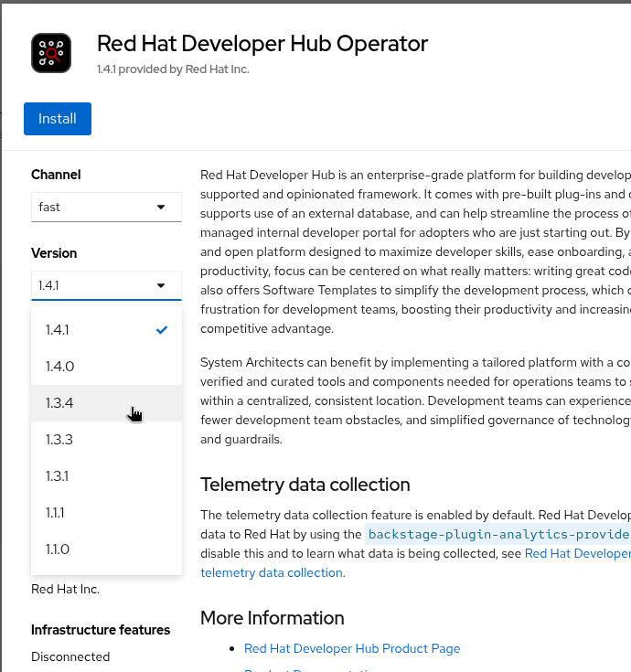The image size is (631, 672).
Task: Pick version 1.1.1 from the list
Action: (x=106, y=513)
